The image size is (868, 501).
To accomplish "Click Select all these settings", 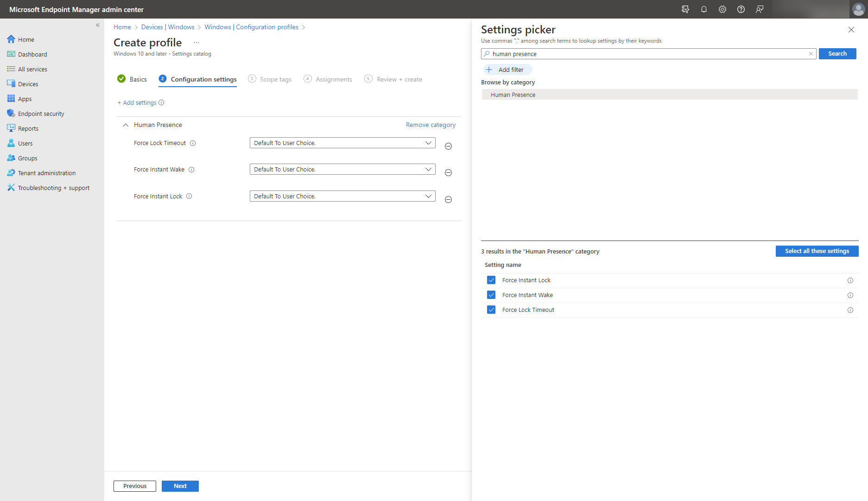I will (x=817, y=251).
